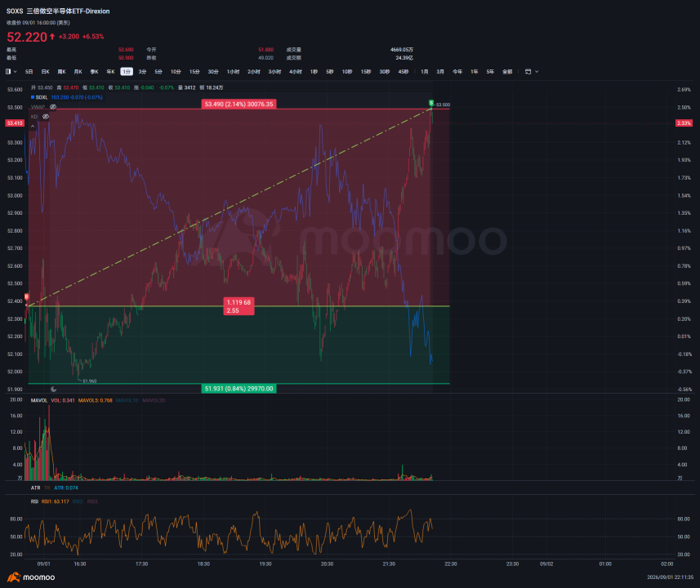Switch to 年K yearly candlestick view
Image resolution: width=700 pixels, height=588 pixels.
pos(110,71)
